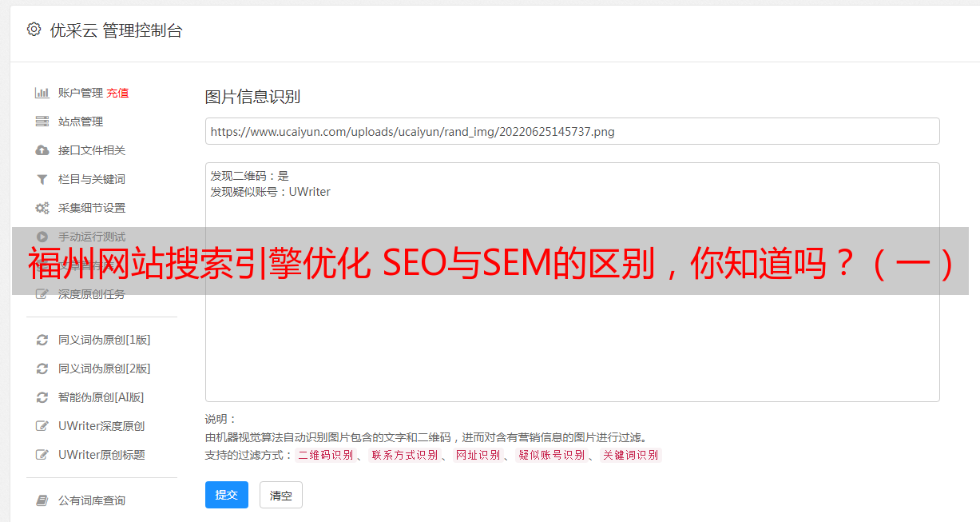
Task: Click the filter funnel icon for 栏目与关键词
Action: pyautogui.click(x=42, y=179)
